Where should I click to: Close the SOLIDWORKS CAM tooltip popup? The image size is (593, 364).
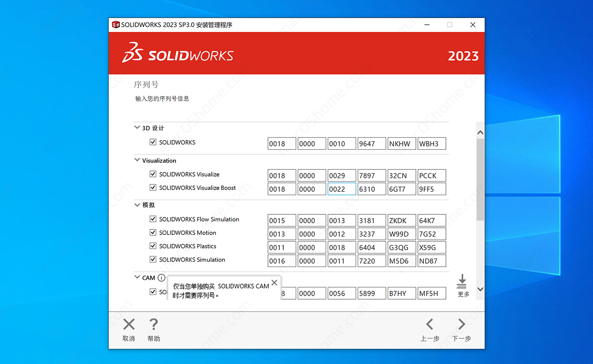(274, 283)
